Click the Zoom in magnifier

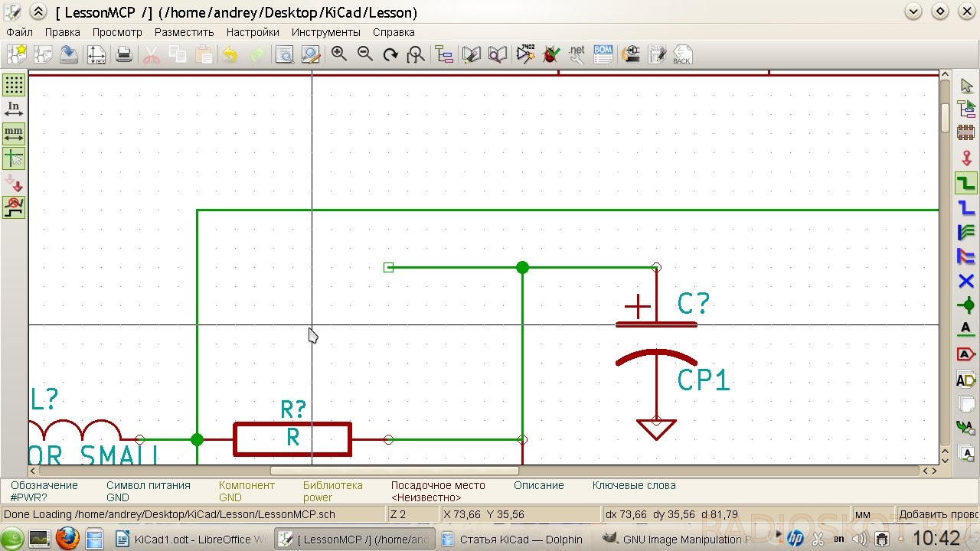(x=339, y=54)
